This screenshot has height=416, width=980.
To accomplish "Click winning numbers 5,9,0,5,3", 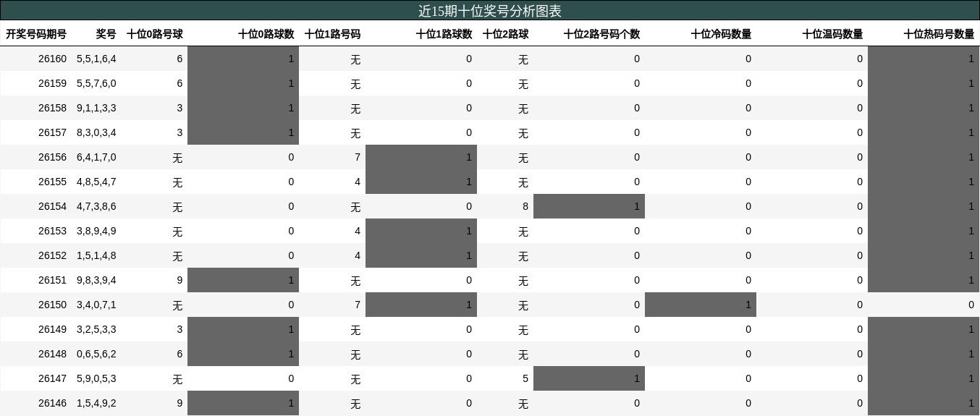I will coord(96,378).
